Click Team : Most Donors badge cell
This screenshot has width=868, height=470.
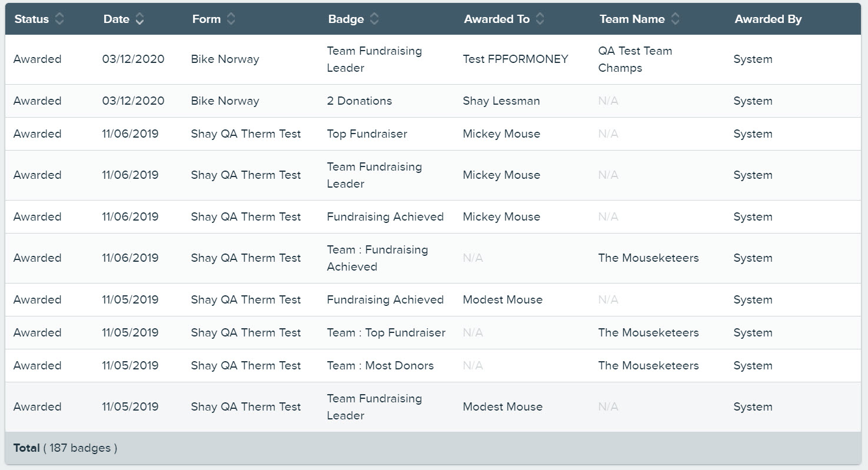click(x=380, y=365)
